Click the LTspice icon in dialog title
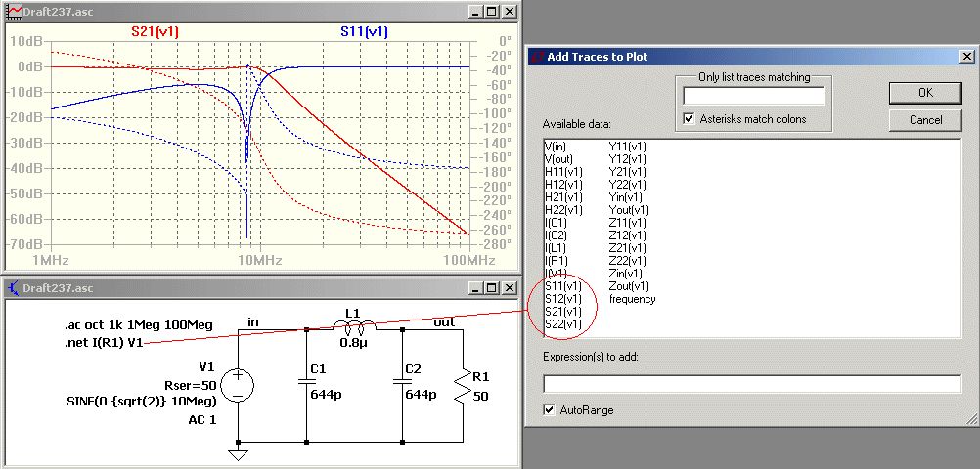The width and height of the screenshot is (980, 469). click(x=536, y=57)
